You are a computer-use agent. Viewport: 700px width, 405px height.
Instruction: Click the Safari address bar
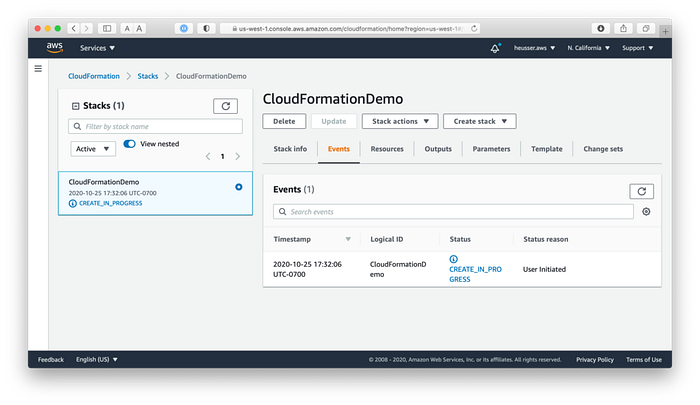(x=350, y=28)
